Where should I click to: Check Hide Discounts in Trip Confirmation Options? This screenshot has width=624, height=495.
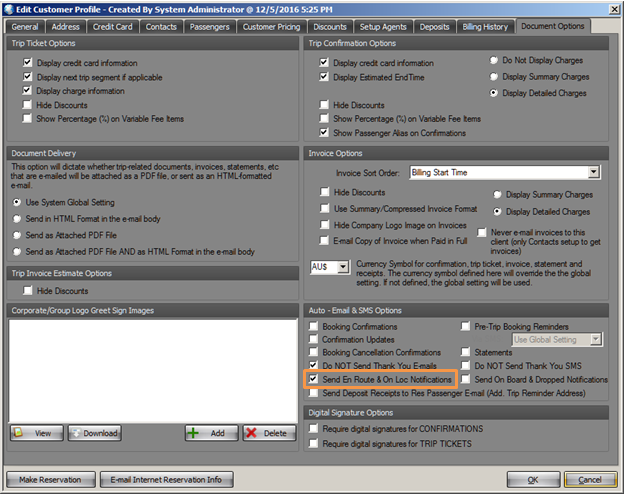pos(324,105)
